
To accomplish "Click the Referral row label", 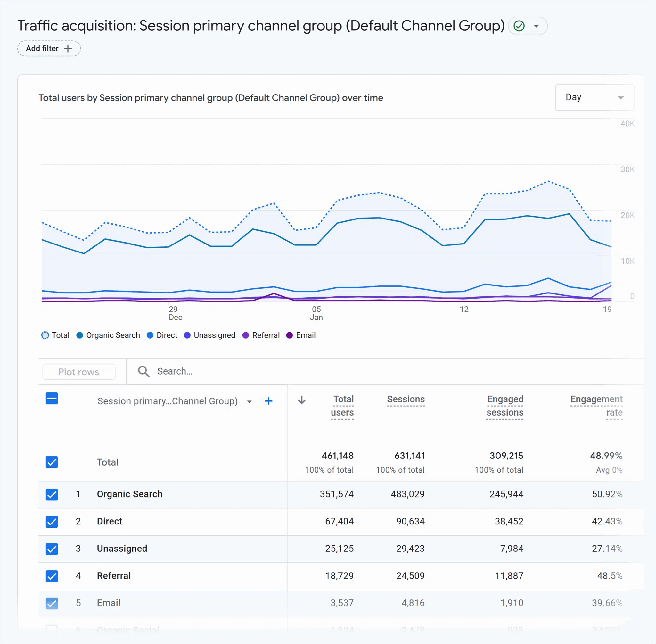I will pyautogui.click(x=114, y=576).
